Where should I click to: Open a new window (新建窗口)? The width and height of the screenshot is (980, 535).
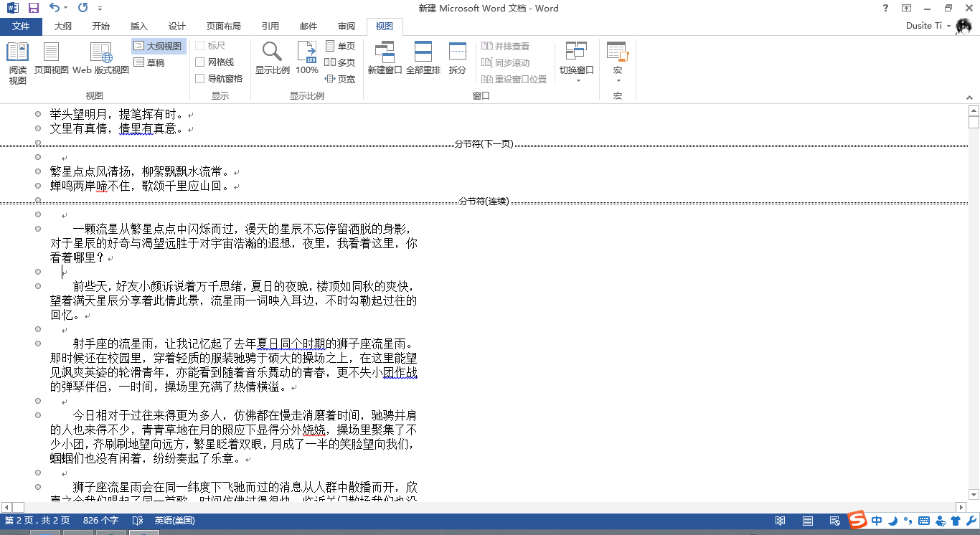385,59
